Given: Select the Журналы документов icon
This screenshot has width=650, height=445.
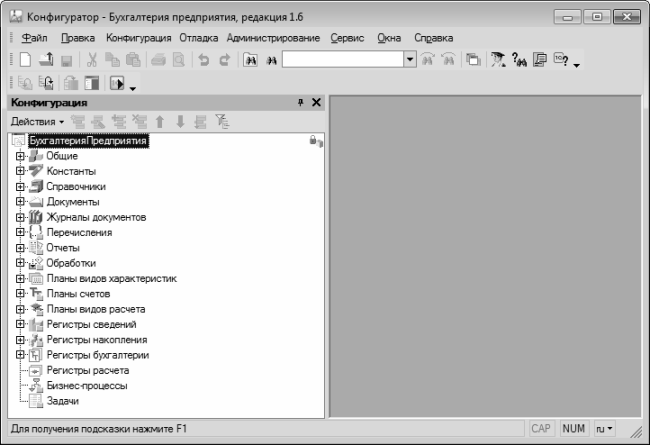Looking at the screenshot, I should (x=35, y=217).
